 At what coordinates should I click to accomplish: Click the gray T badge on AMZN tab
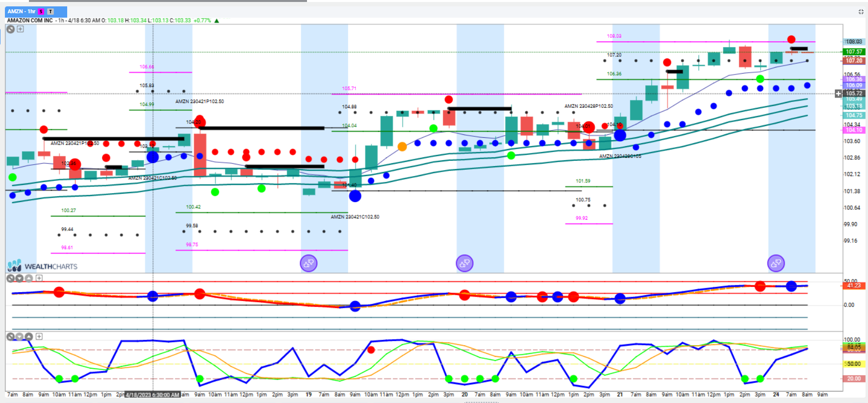[x=51, y=11]
